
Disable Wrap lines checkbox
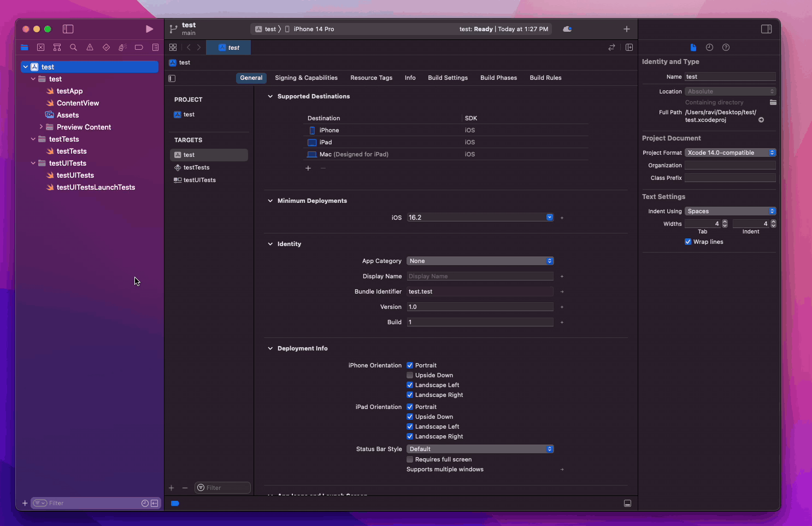pos(688,242)
